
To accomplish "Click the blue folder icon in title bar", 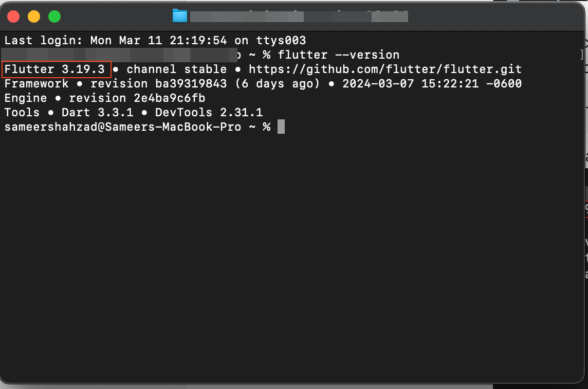I will click(x=179, y=16).
